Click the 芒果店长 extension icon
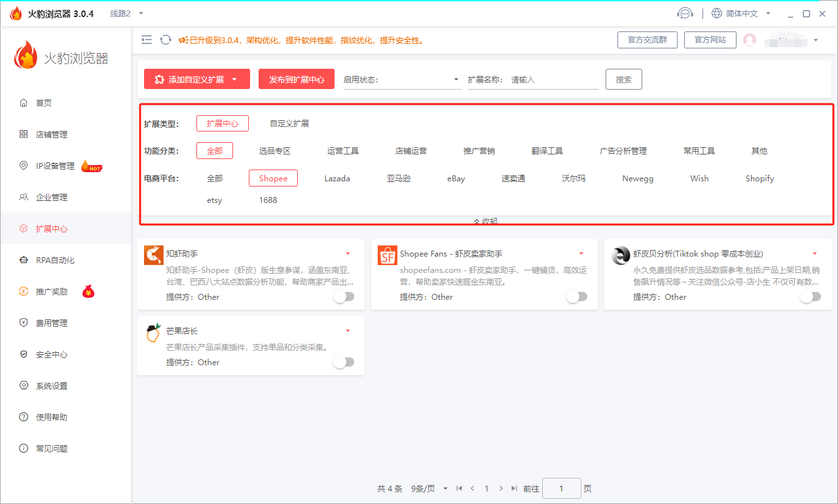Viewport: 838px width, 504px height. point(153,333)
